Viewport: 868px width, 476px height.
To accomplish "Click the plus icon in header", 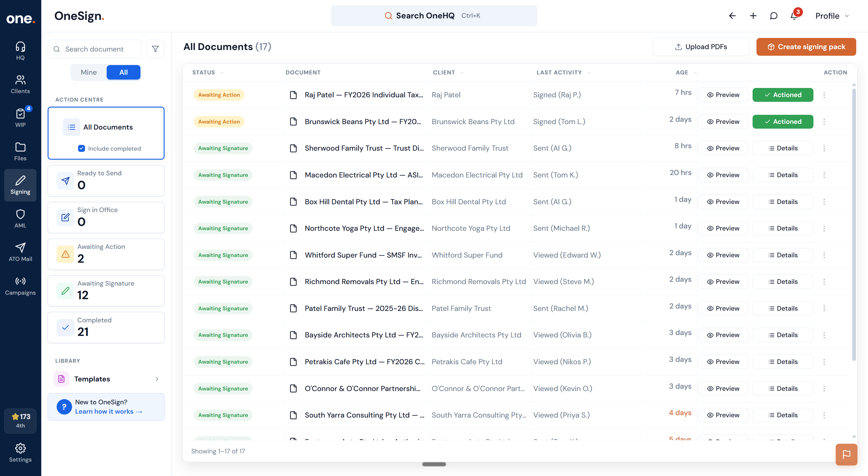I will coord(753,16).
